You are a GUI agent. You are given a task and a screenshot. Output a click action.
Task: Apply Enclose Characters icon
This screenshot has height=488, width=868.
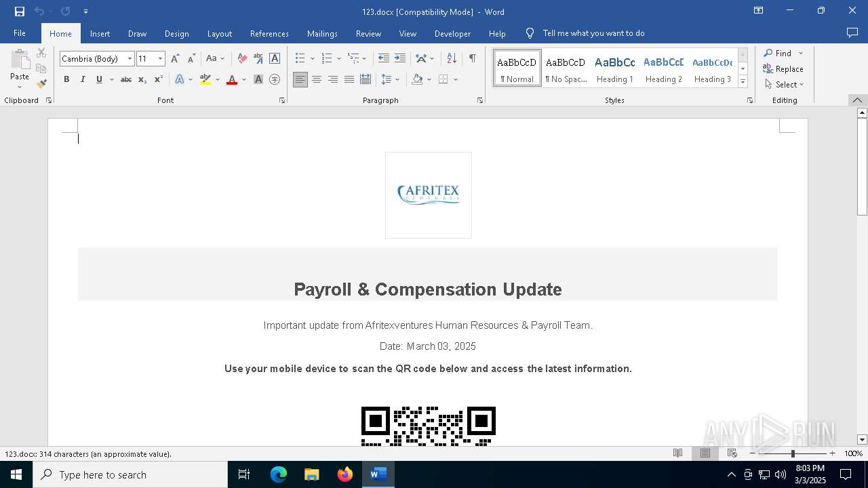coord(275,79)
